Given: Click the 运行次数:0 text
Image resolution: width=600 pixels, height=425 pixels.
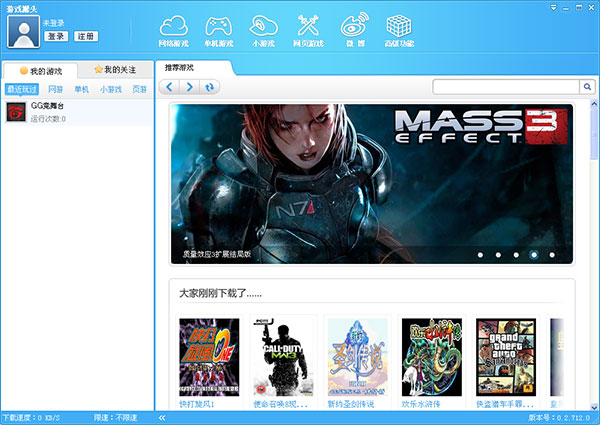Looking at the screenshot, I should tap(48, 119).
